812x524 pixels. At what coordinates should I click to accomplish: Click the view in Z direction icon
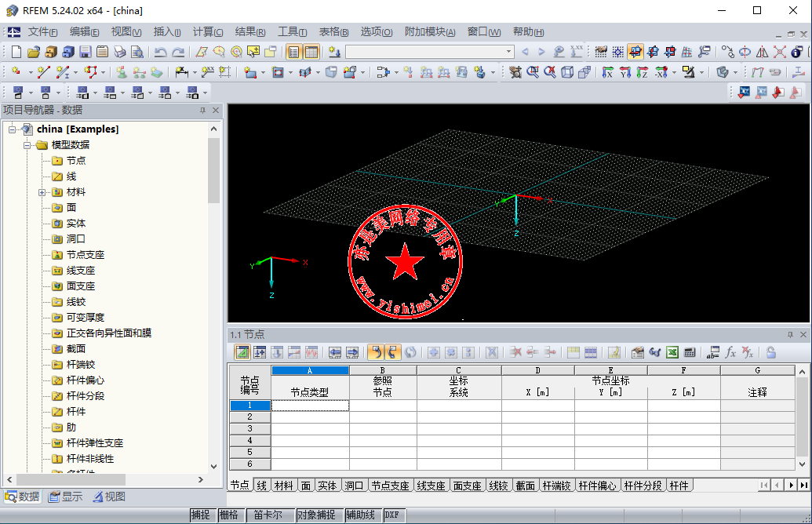tap(642, 72)
